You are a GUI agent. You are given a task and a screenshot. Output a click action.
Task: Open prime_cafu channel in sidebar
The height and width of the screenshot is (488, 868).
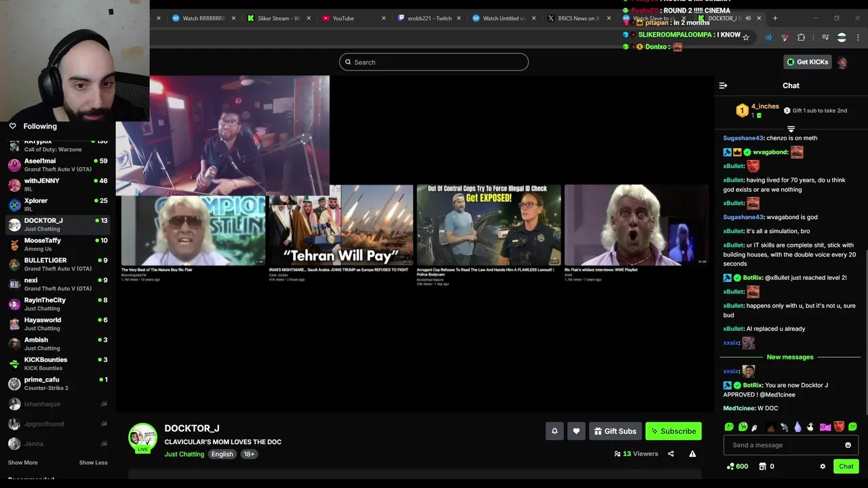[58, 383]
